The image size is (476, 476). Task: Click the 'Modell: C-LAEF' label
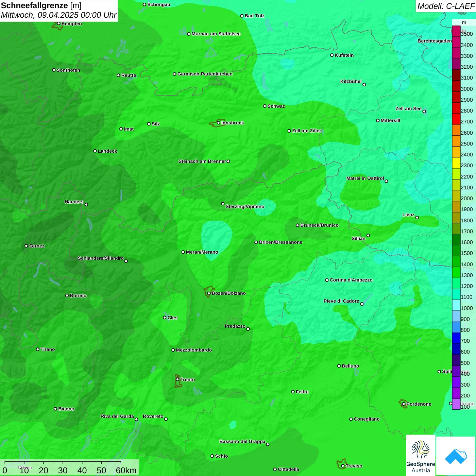[446, 6]
